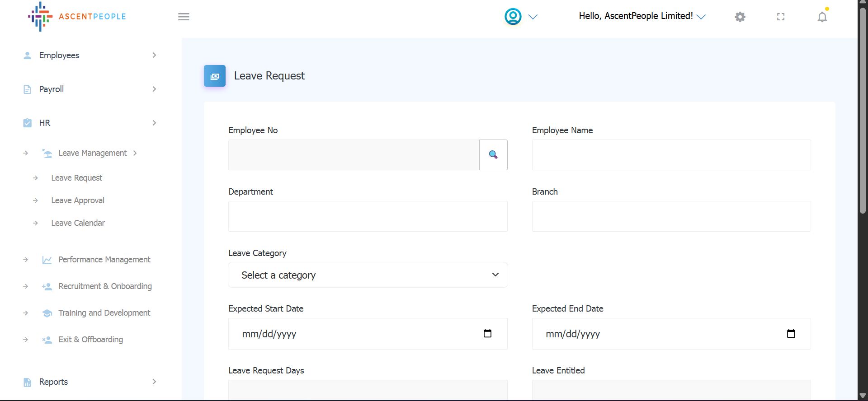Open Leave Approval in sidebar
Image resolution: width=868 pixels, height=401 pixels.
(78, 200)
